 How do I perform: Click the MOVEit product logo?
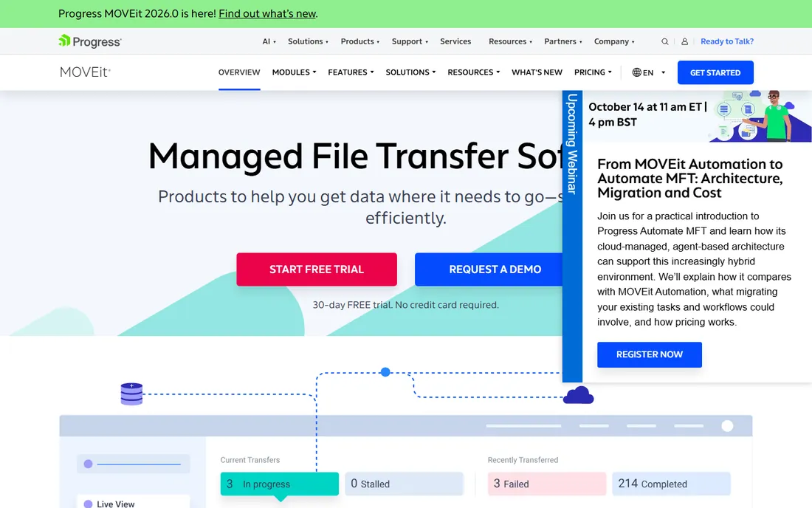[85, 72]
